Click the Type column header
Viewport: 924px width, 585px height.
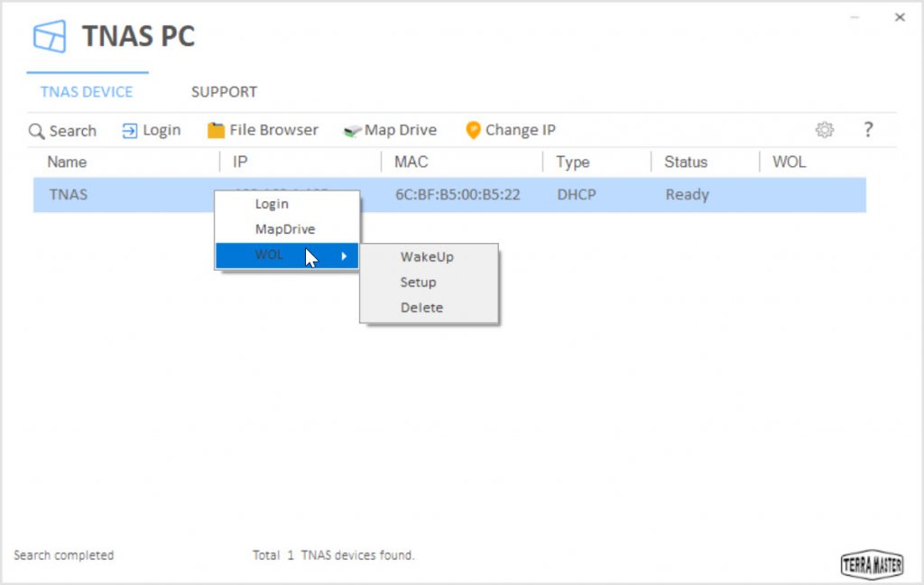click(x=572, y=162)
